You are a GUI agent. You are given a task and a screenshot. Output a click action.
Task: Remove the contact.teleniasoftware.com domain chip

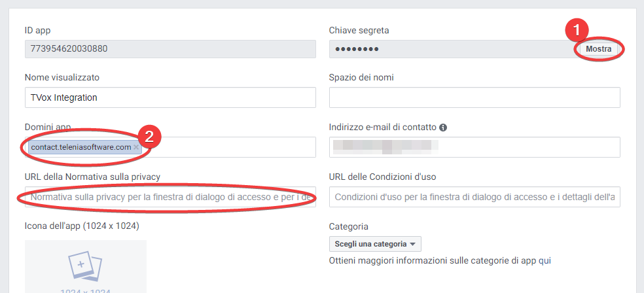tap(136, 147)
